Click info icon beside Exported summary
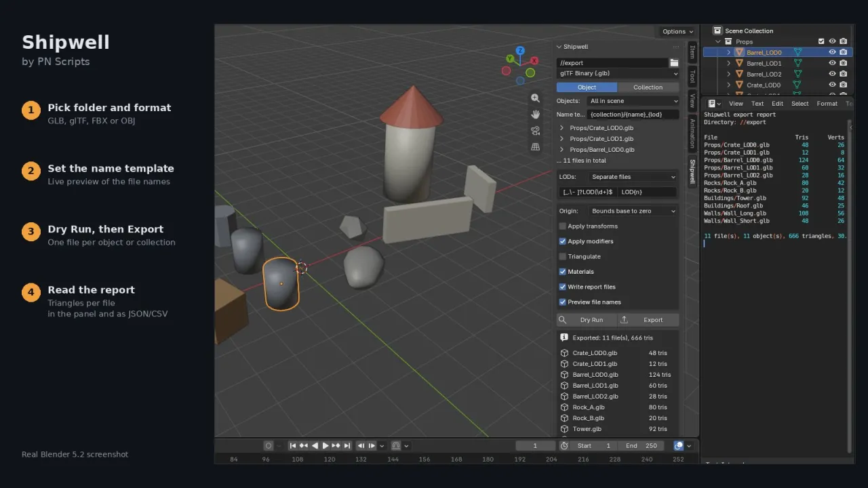The height and width of the screenshot is (488, 868). coord(564,337)
